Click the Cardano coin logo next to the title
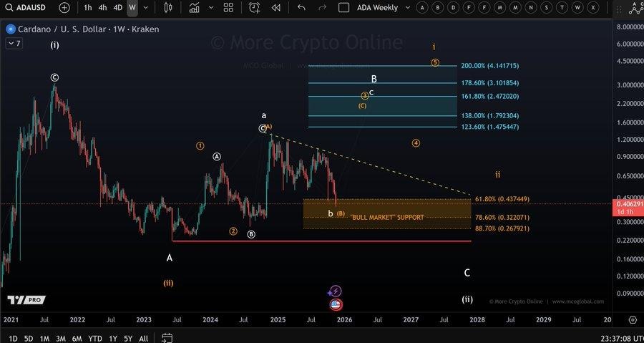The width and height of the screenshot is (644, 343). click(11, 29)
